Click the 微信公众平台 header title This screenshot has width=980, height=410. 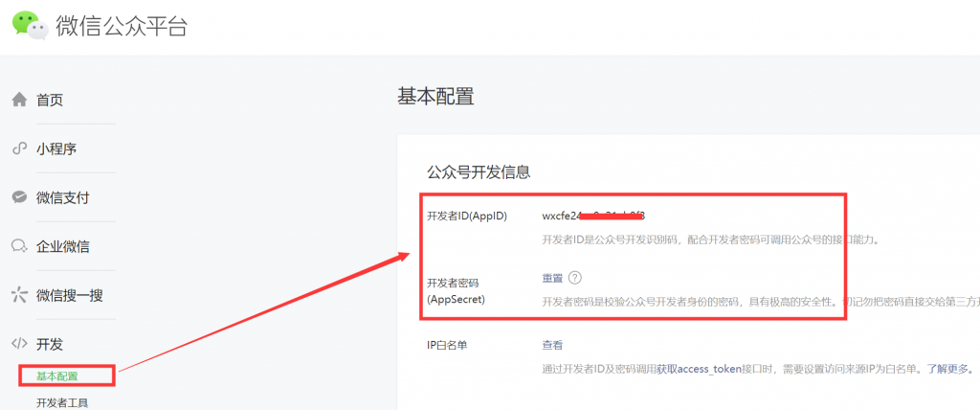[x=122, y=26]
